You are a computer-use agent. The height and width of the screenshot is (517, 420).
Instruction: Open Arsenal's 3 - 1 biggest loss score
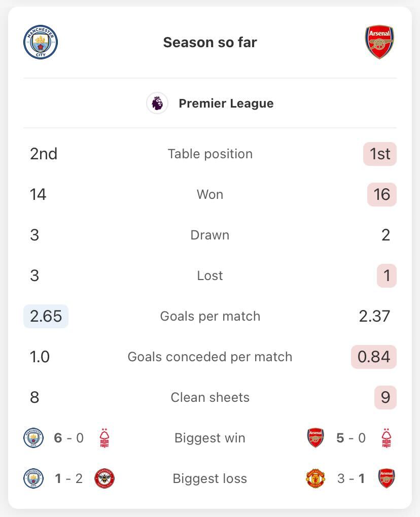coord(351,478)
